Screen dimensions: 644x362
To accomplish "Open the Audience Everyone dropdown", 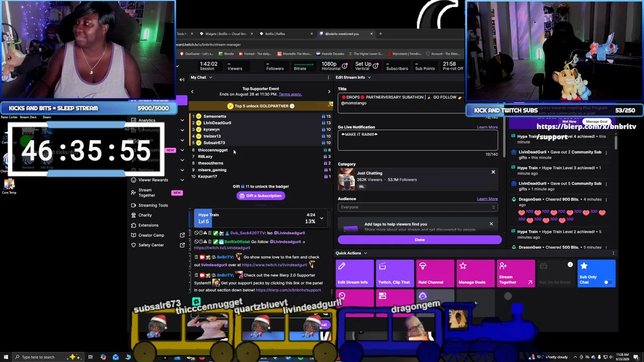I will 418,207.
